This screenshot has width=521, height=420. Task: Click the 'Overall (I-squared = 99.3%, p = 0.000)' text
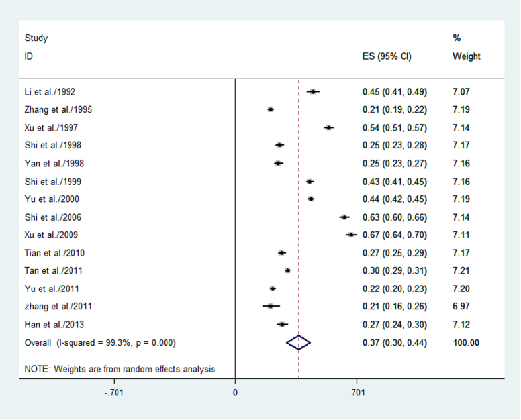point(101,343)
